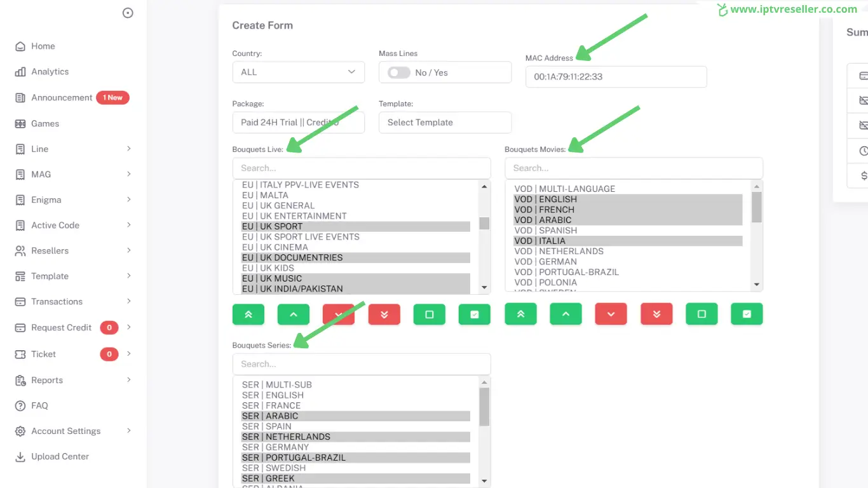Image resolution: width=868 pixels, height=488 pixels.
Task: Click the Home icon in sidebar
Action: click(20, 46)
